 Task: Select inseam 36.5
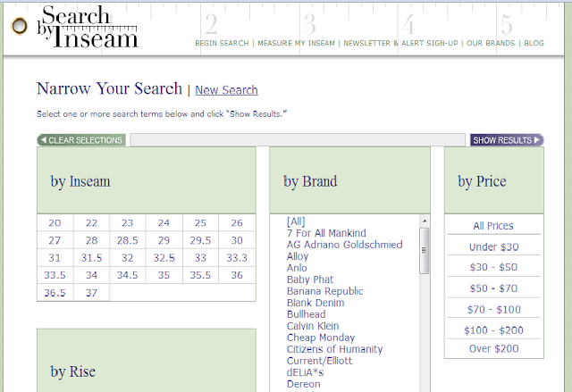[55, 293]
